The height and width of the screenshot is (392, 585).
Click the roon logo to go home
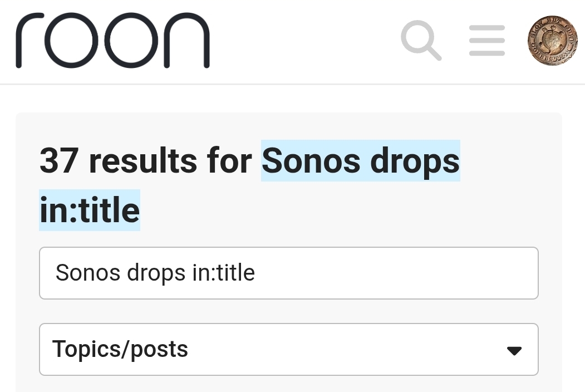(112, 41)
